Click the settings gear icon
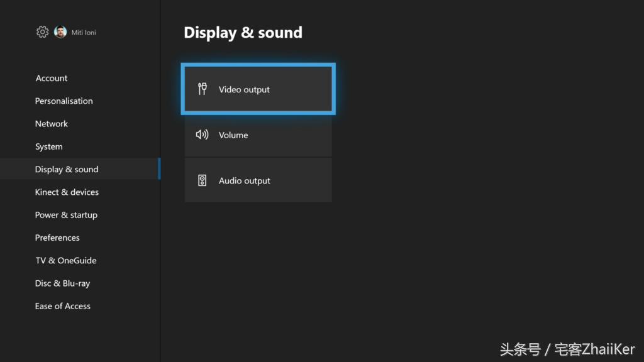Screen dimensions: 644x362 tap(42, 32)
